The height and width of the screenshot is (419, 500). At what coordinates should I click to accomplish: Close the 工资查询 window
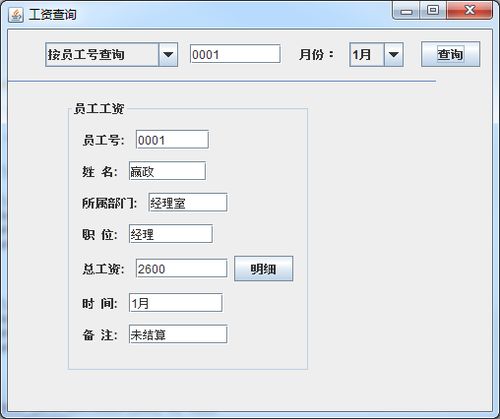[x=470, y=11]
